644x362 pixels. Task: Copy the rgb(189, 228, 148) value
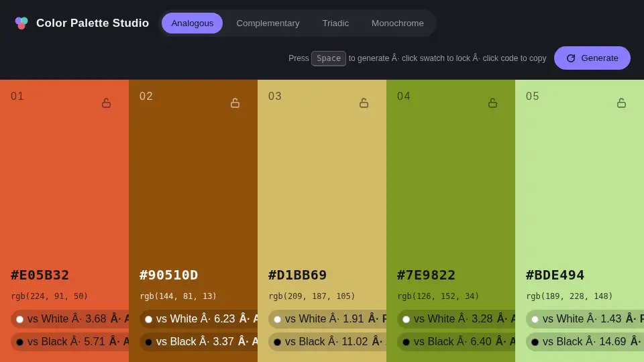(x=570, y=296)
